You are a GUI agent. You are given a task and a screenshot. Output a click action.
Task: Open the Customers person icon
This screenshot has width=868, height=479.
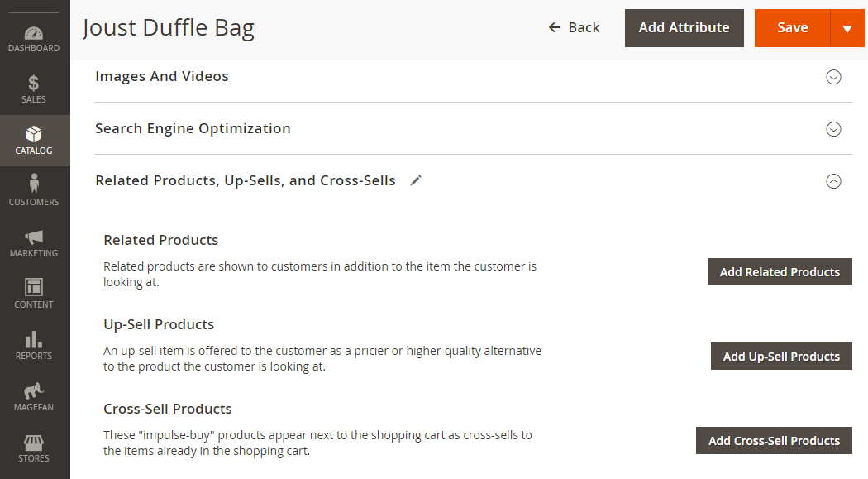click(x=34, y=184)
